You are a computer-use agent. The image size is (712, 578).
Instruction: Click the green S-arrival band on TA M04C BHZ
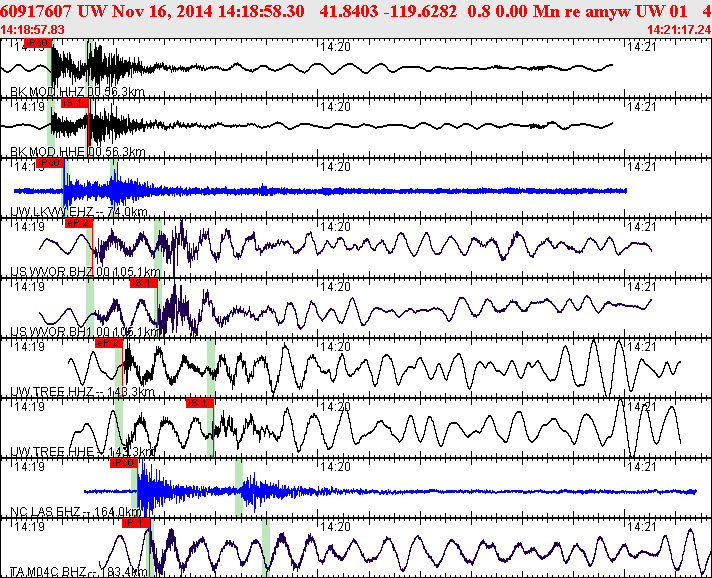click(x=266, y=548)
